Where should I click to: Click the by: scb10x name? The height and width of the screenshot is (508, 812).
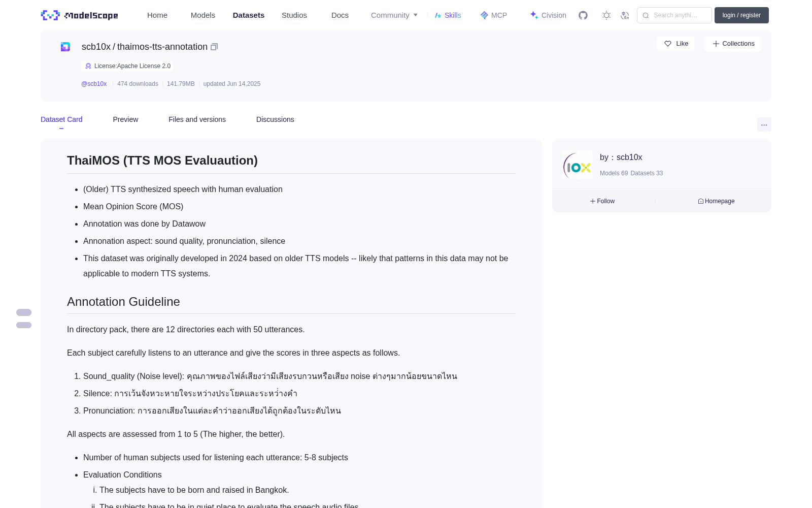pos(621,157)
